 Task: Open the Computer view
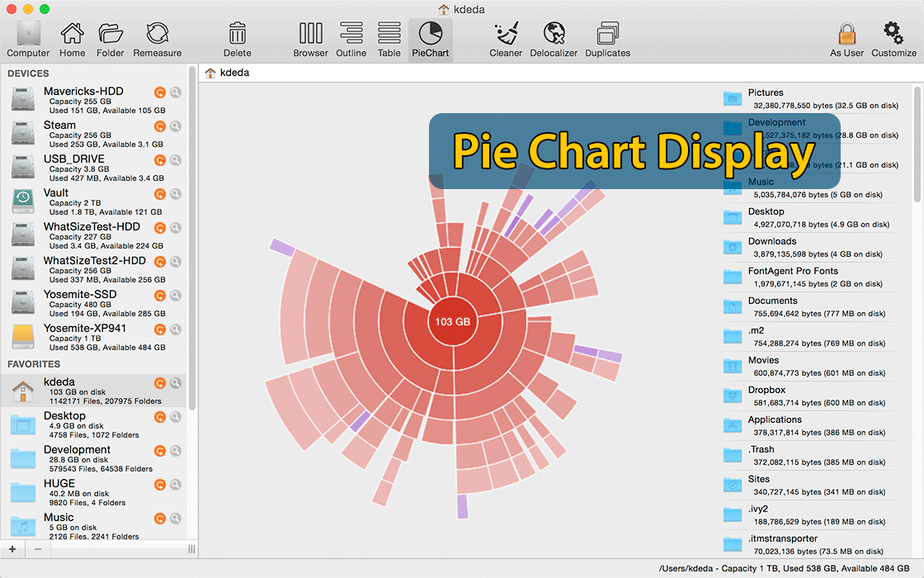tap(28, 39)
